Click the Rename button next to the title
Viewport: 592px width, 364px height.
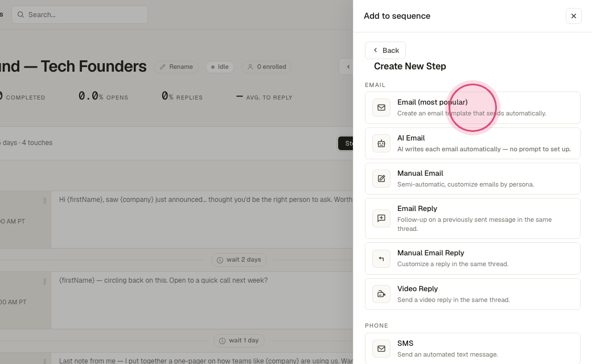176,67
